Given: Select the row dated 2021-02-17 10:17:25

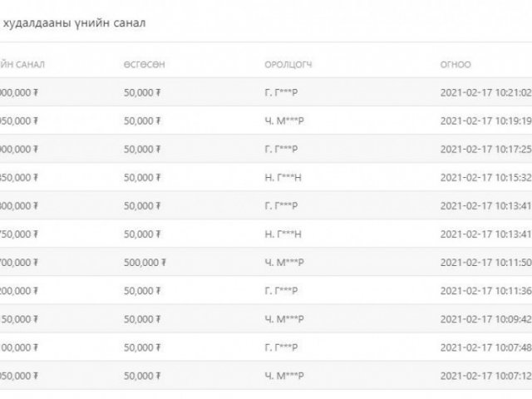Looking at the screenshot, I should (x=266, y=149).
